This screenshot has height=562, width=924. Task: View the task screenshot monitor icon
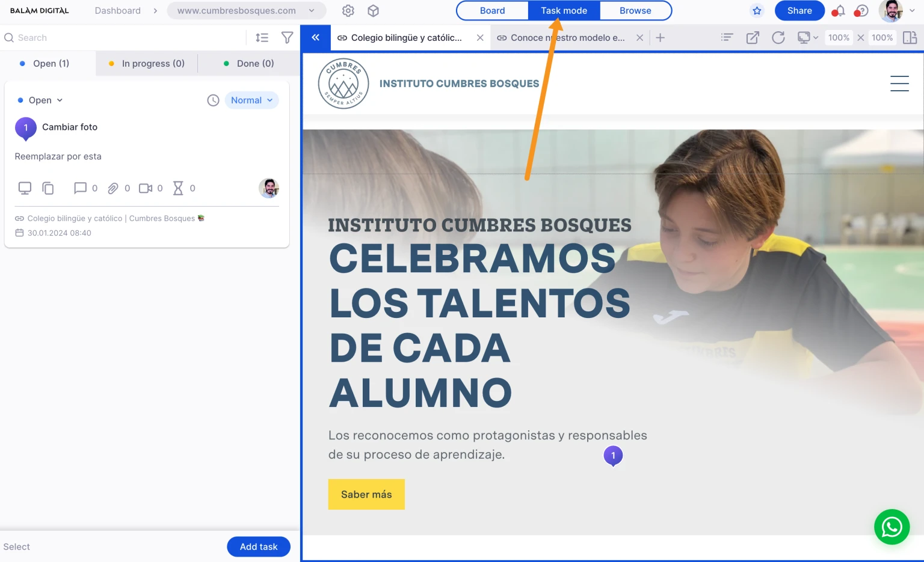pos(25,188)
